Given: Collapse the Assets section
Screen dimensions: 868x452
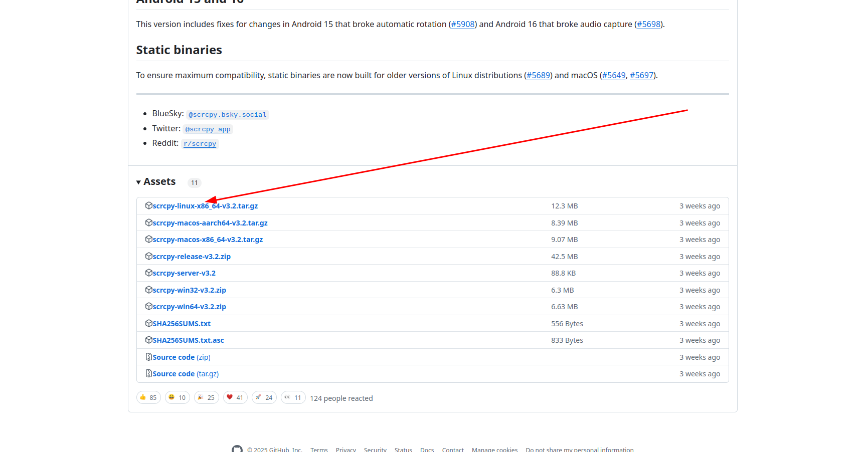Looking at the screenshot, I should [156, 181].
